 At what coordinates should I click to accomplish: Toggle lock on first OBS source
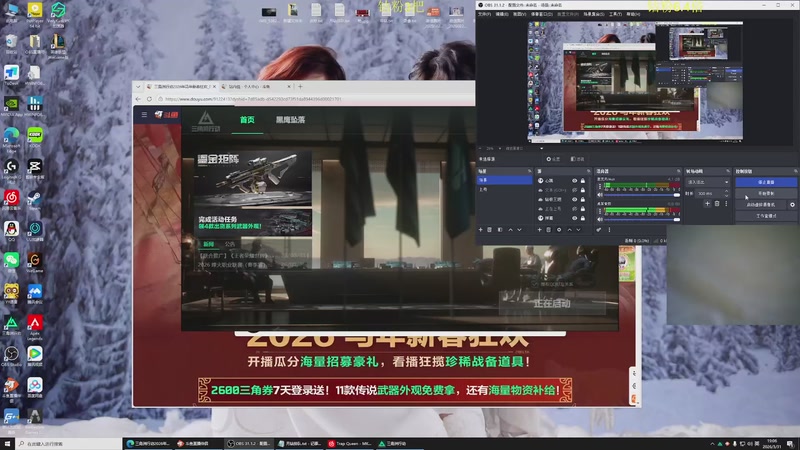click(583, 181)
